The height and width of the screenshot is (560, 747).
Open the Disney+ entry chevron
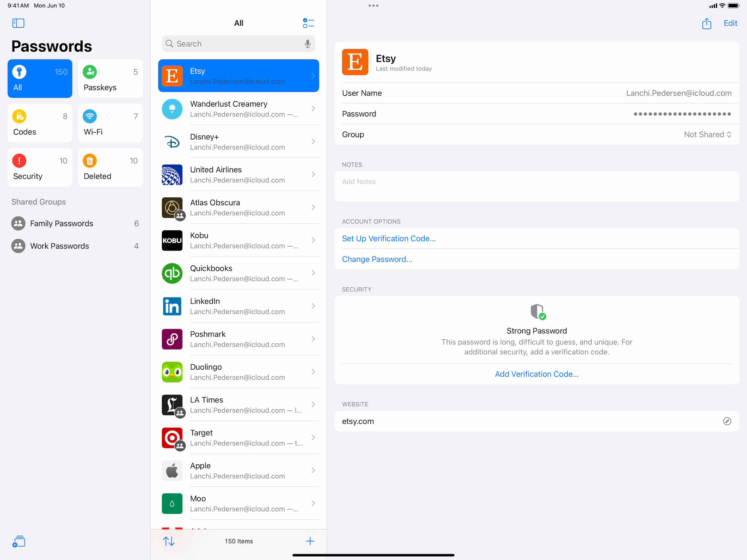(x=313, y=142)
